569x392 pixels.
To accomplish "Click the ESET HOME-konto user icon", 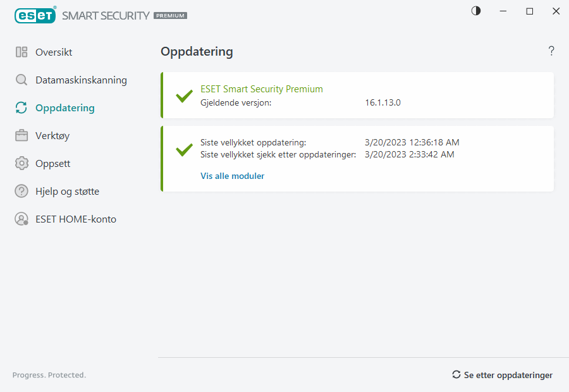I will 21,219.
